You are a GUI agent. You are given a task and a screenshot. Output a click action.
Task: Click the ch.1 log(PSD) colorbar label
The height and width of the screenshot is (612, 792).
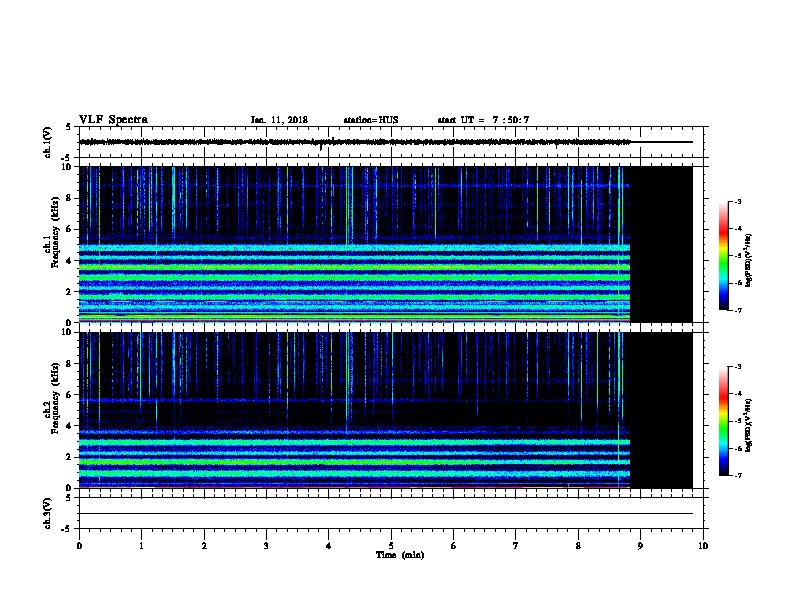748,260
